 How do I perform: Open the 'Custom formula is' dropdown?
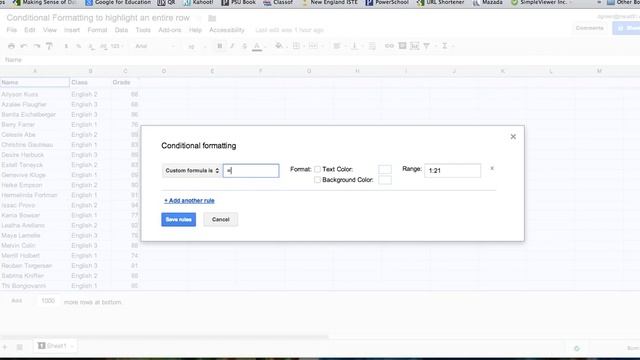(192, 171)
